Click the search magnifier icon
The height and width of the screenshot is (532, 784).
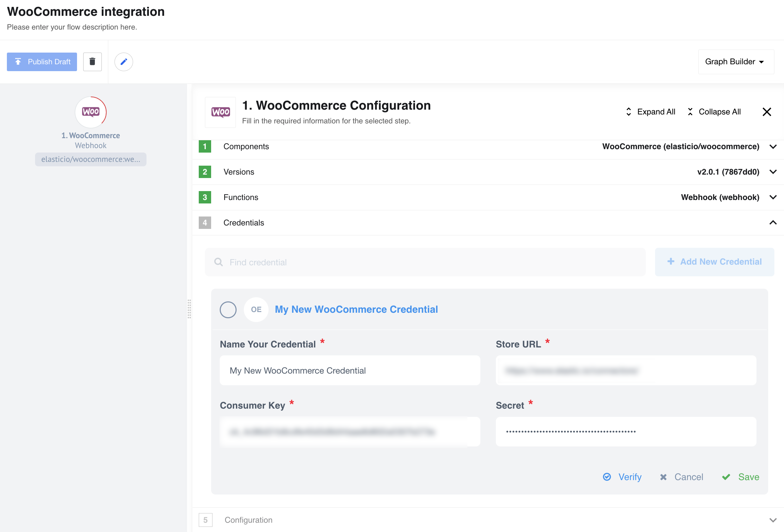click(218, 262)
